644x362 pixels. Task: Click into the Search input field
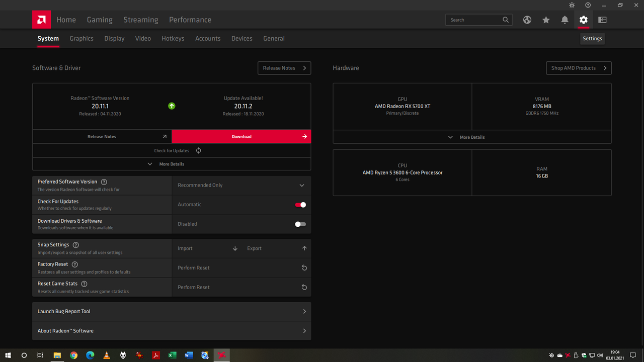coord(474,20)
